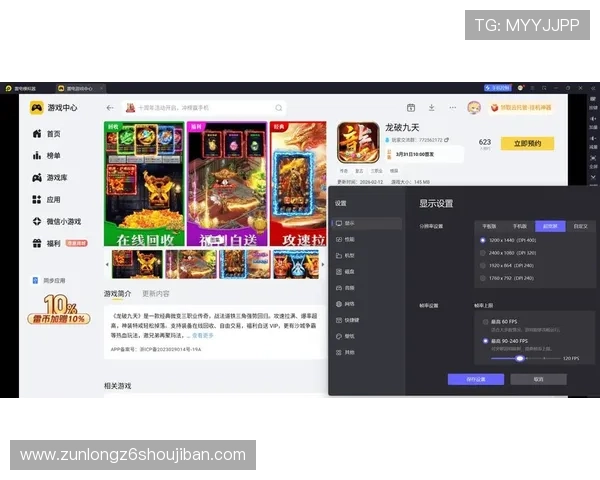Open the update content (更新内容) tab
The width and height of the screenshot is (600, 480).
156,294
